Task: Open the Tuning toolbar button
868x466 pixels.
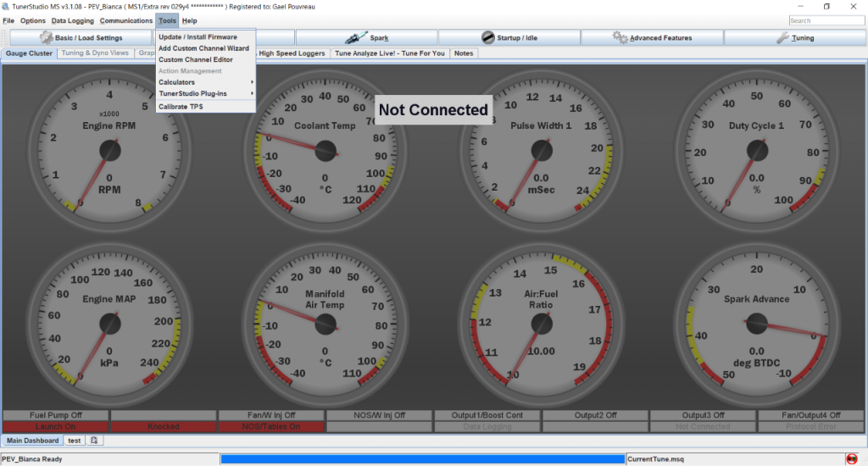Action: pos(795,37)
